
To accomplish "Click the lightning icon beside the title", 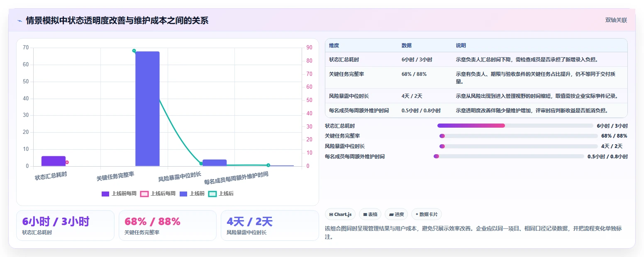I will [20, 21].
